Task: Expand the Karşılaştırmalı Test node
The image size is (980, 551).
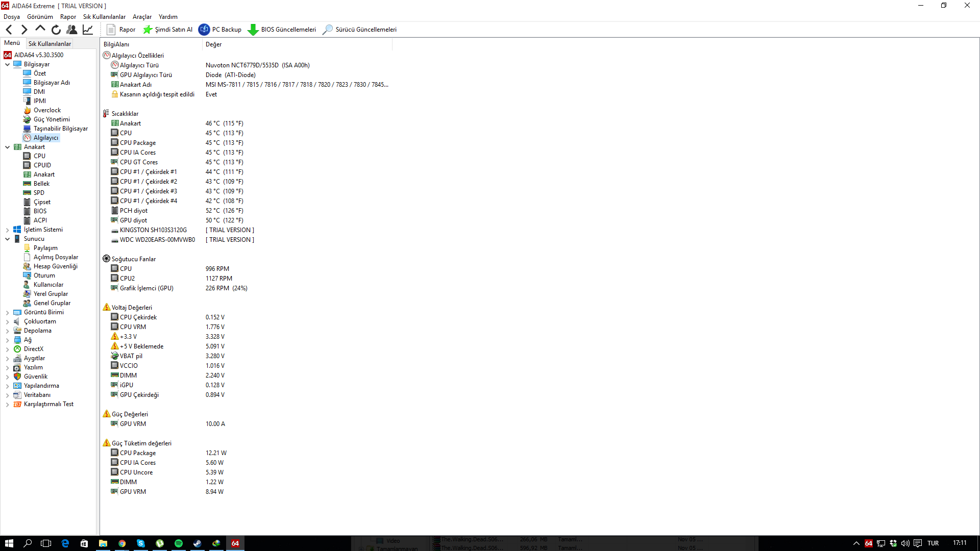Action: click(x=8, y=404)
